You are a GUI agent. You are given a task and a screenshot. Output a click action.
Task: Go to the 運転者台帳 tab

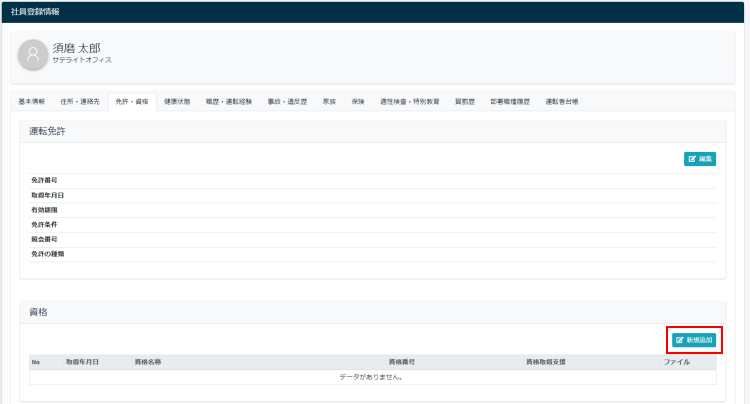561,102
